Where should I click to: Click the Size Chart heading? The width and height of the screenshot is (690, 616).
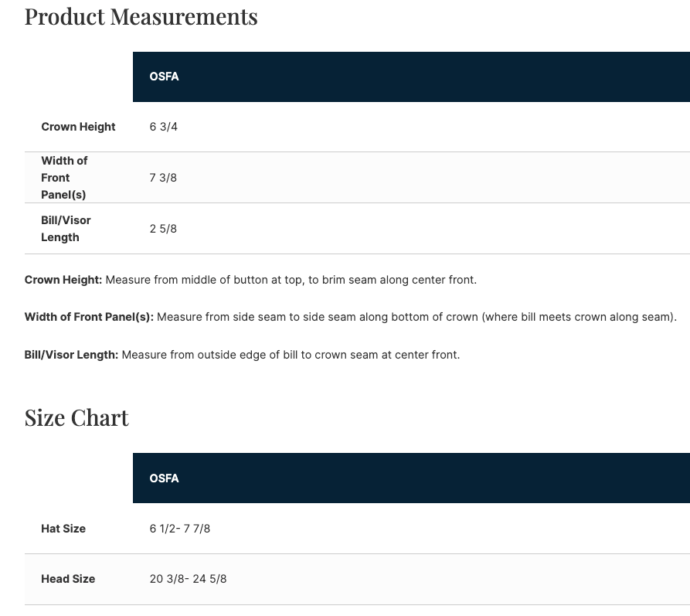[x=76, y=417]
